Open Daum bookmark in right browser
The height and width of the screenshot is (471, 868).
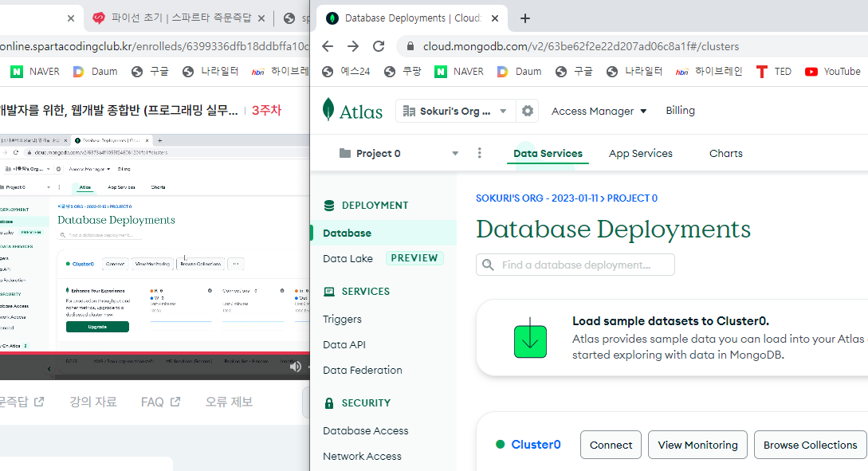coord(519,72)
